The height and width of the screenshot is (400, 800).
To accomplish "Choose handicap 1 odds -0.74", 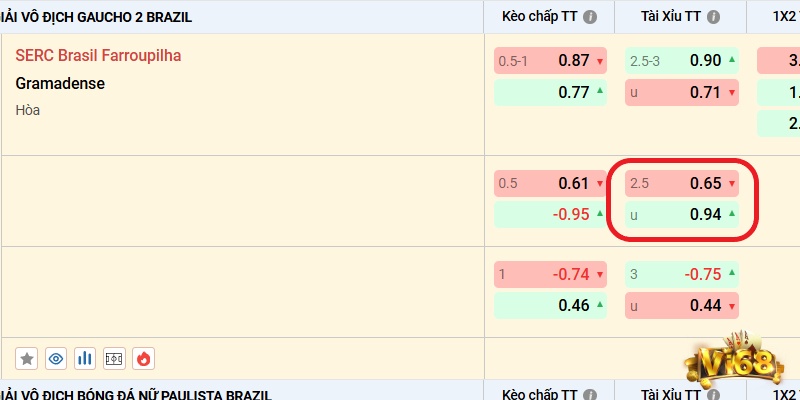I will (551, 274).
